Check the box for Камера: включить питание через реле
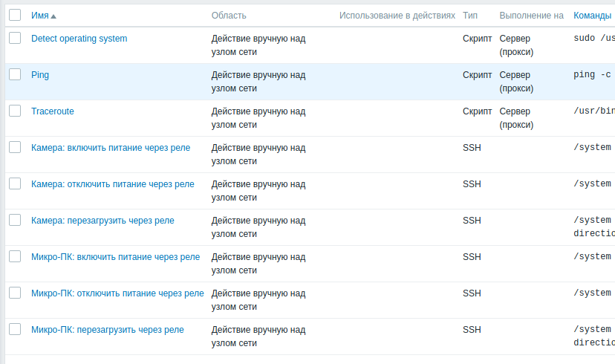The width and height of the screenshot is (615, 364). point(15,147)
